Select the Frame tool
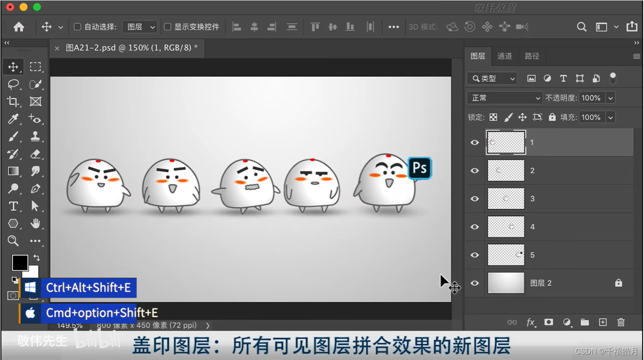Image resolution: width=644 pixels, height=360 pixels. tap(36, 102)
